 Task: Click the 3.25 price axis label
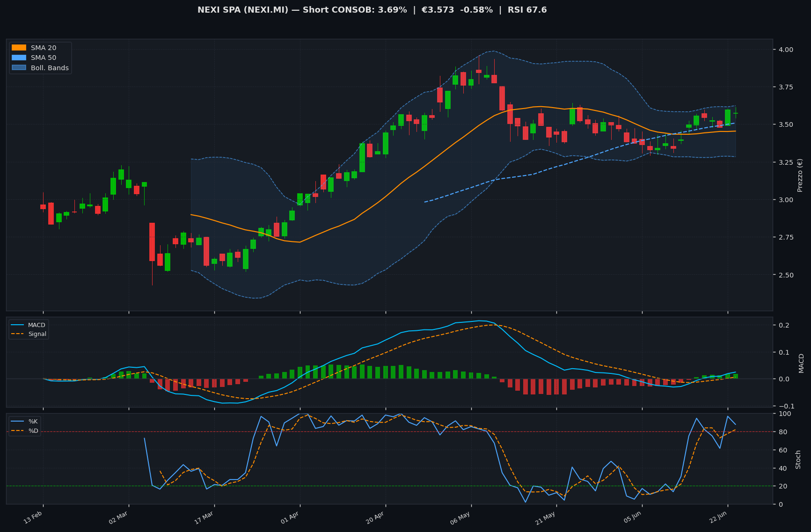[786, 162]
